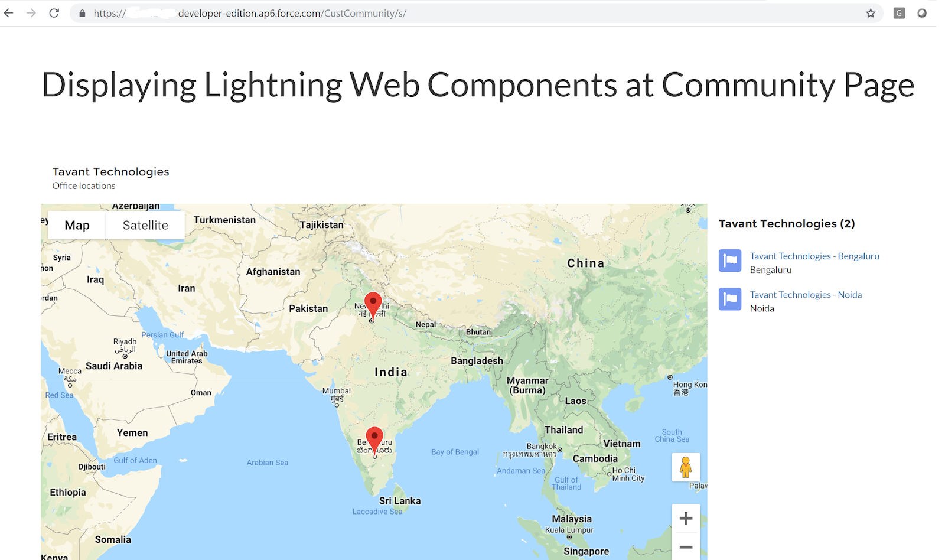Switch to Satellite view
The width and height of the screenshot is (945, 560).
(145, 225)
